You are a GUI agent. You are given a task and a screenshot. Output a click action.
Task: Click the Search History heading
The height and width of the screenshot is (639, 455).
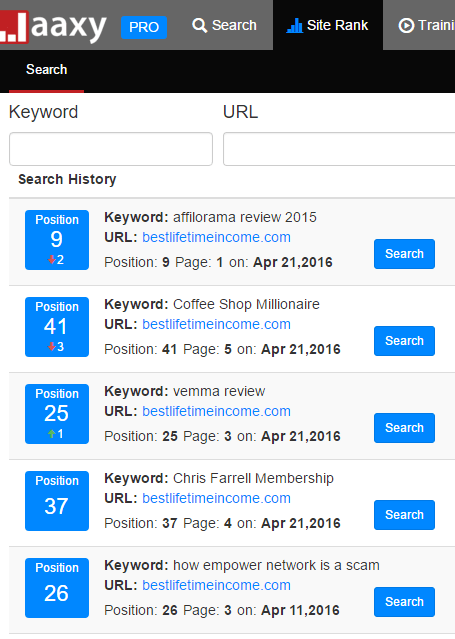click(67, 179)
